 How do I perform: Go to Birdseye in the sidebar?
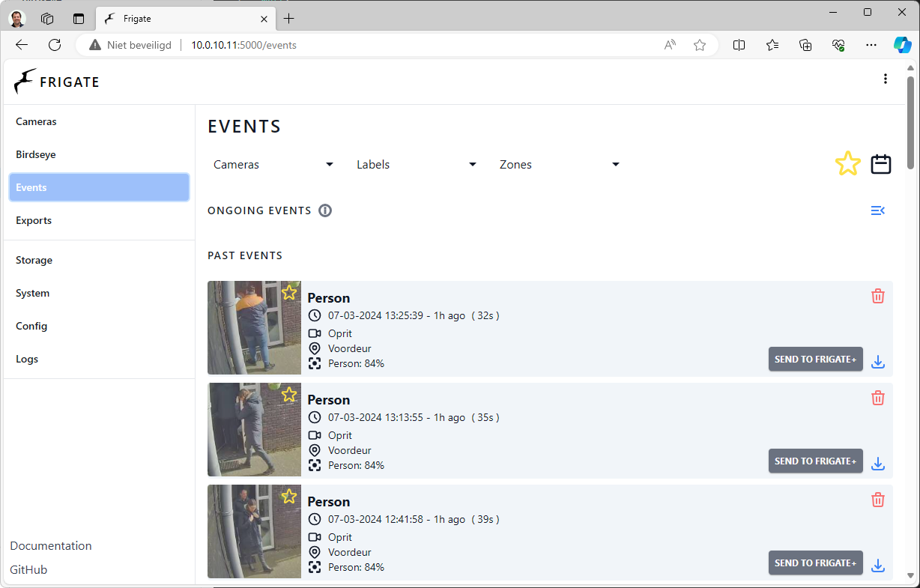point(36,154)
